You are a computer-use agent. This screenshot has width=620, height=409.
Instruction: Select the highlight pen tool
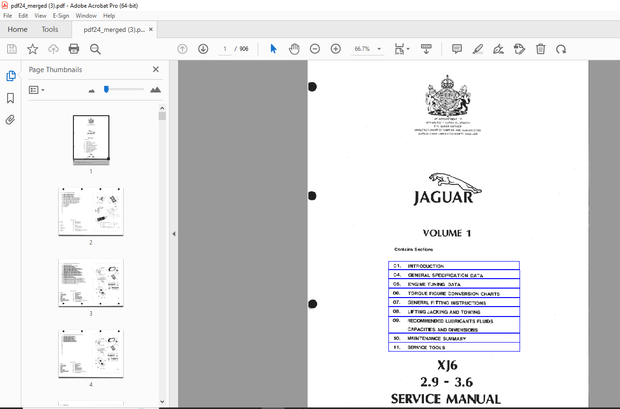[x=478, y=49]
